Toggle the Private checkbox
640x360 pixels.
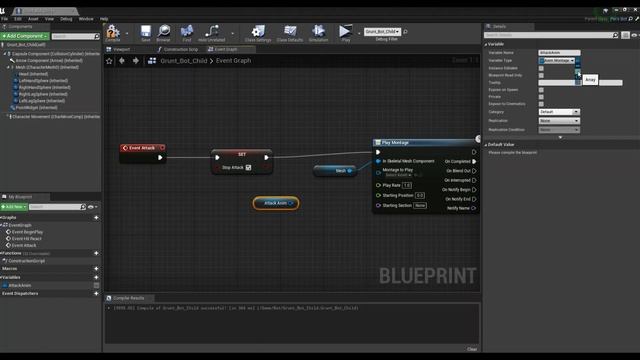pyautogui.click(x=541, y=97)
